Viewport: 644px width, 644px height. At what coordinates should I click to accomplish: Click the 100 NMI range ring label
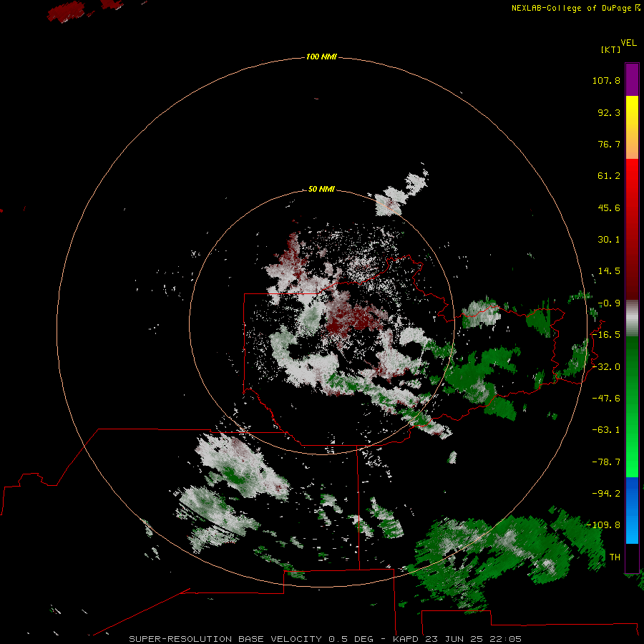pos(321,57)
